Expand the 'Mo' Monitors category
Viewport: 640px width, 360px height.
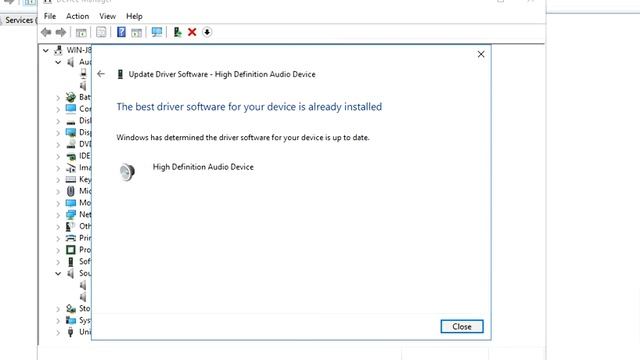58,203
